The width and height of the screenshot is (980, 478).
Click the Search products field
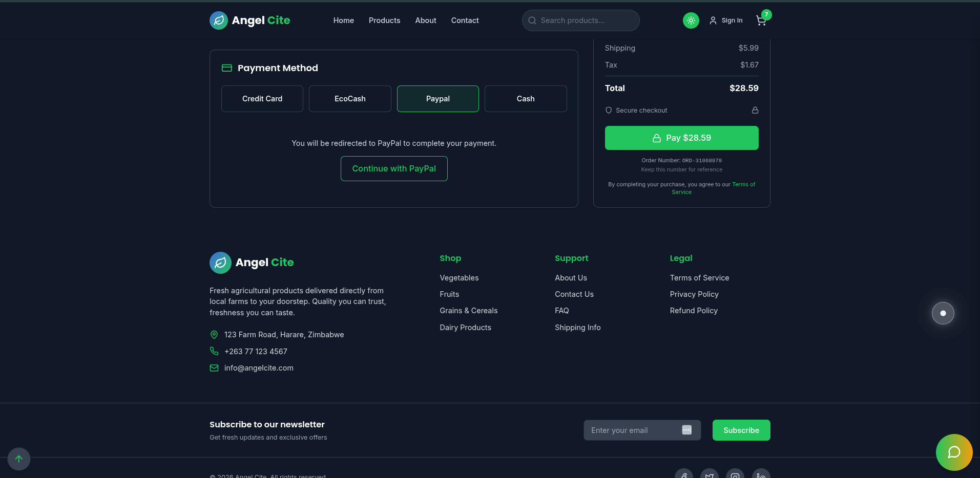coord(584,20)
